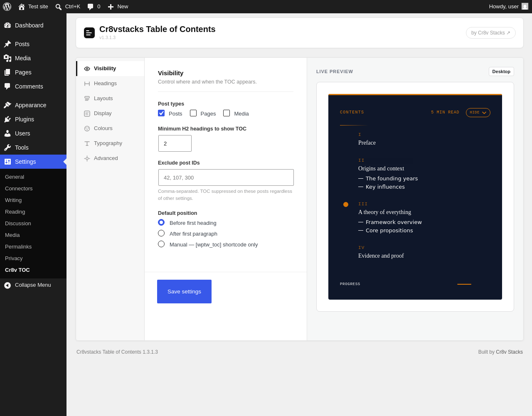Click the Test site home icon
The height and width of the screenshot is (416, 532).
[x=22, y=7]
